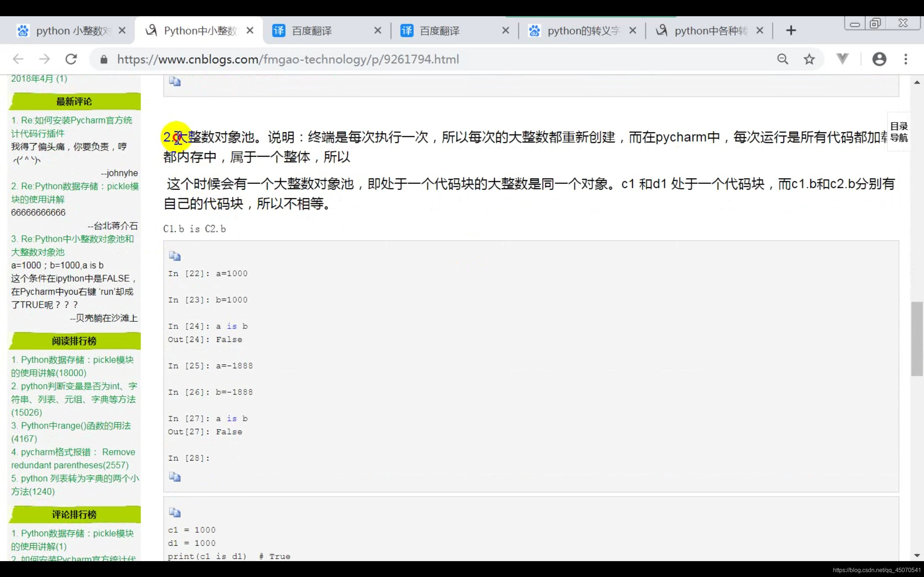Viewport: 924px width, 577px height.
Task: Open the 目录导航 contents panel
Action: (898, 132)
